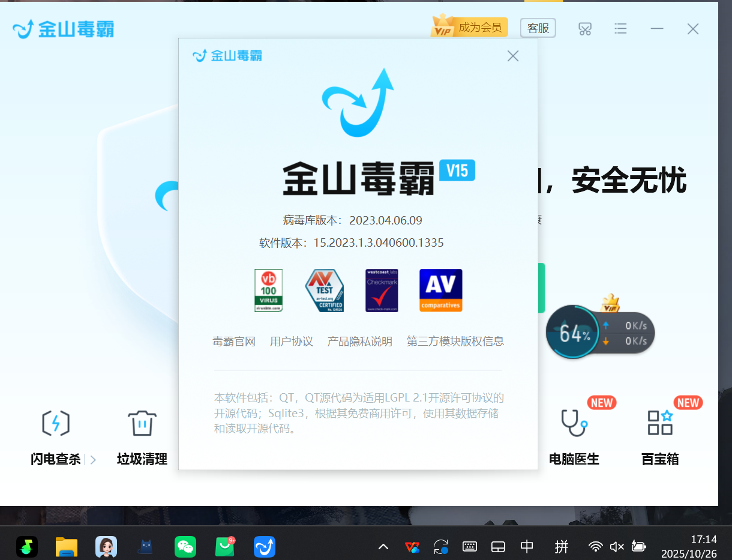Open File Explorer from taskbar

(x=67, y=546)
